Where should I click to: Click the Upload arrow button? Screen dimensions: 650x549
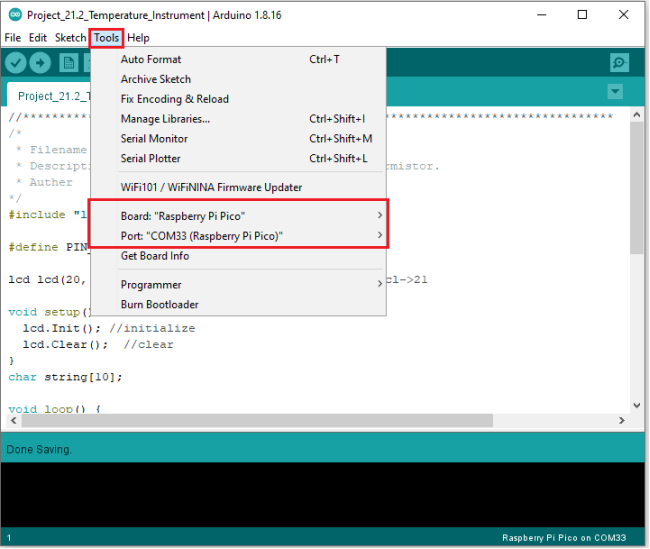click(40, 63)
